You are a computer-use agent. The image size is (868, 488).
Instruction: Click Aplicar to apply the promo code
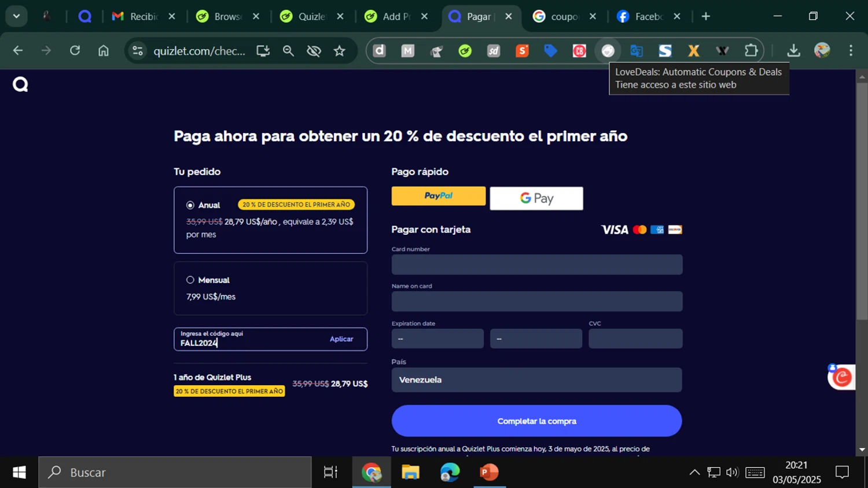click(341, 339)
